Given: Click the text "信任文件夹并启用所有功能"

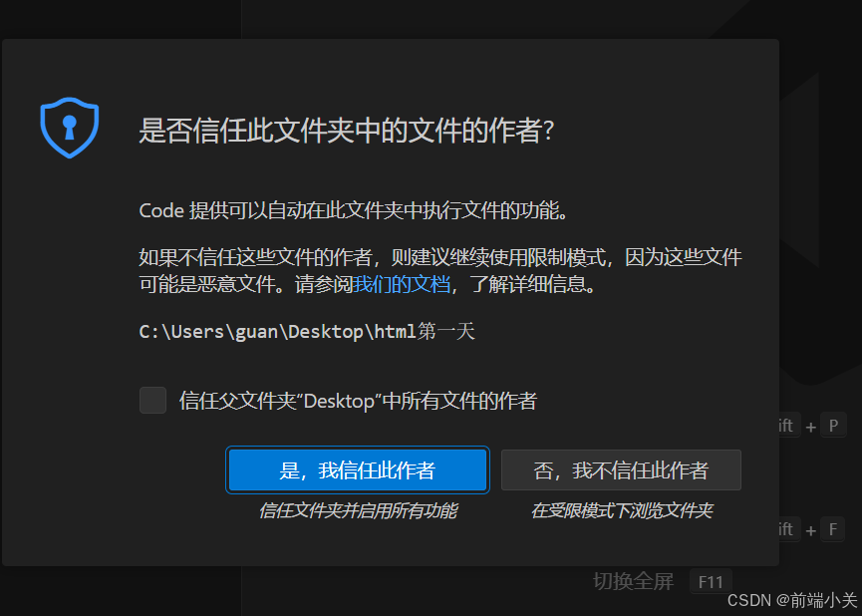Looking at the screenshot, I should coord(358,511).
